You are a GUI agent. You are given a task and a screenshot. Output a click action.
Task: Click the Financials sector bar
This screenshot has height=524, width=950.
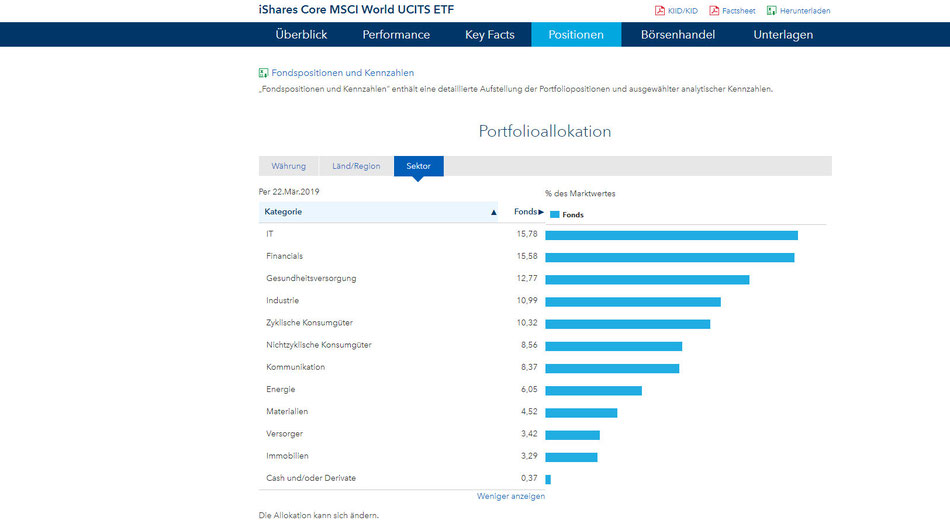669,257
